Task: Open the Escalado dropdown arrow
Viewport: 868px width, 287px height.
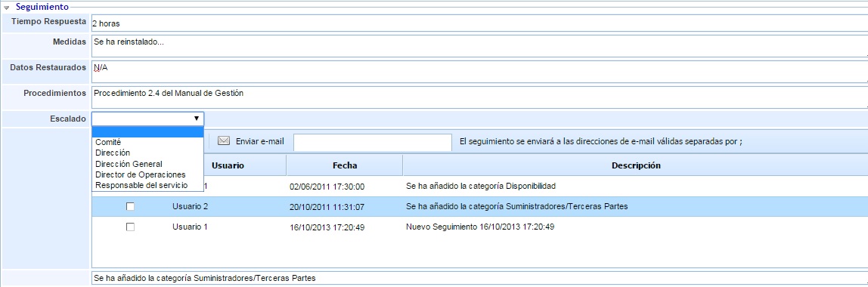Action: click(196, 119)
